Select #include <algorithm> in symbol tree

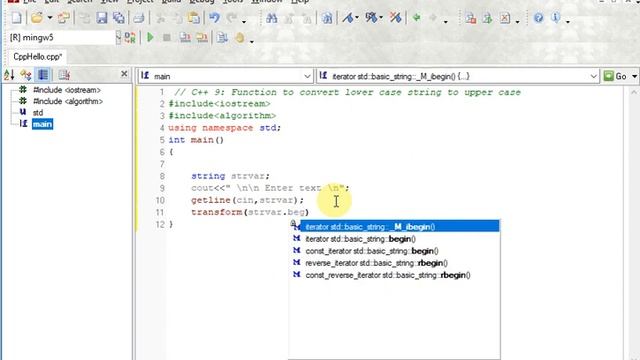(68, 101)
